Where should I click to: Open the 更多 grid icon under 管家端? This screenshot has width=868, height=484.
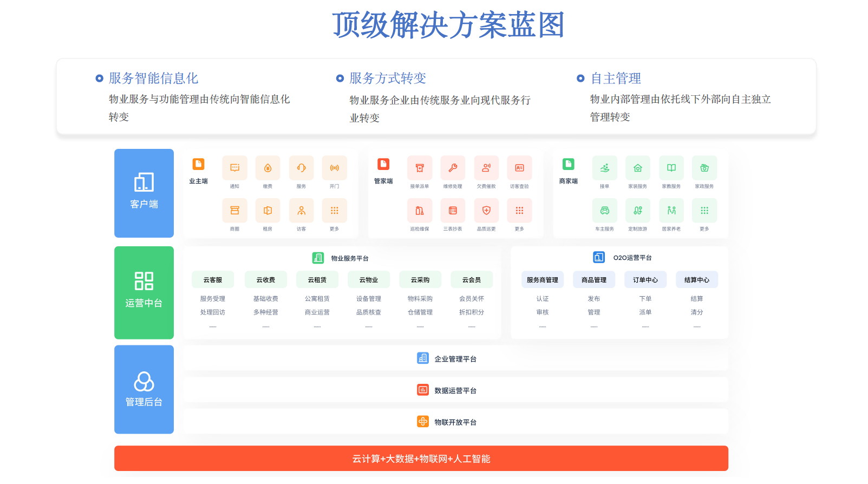(519, 211)
